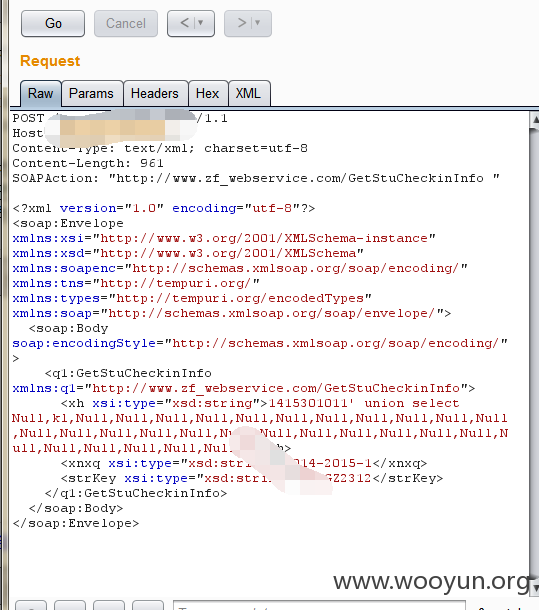Screen dimensions: 539x610
Task: Click the xmlns:xsi attribute line
Action: [x=224, y=238]
